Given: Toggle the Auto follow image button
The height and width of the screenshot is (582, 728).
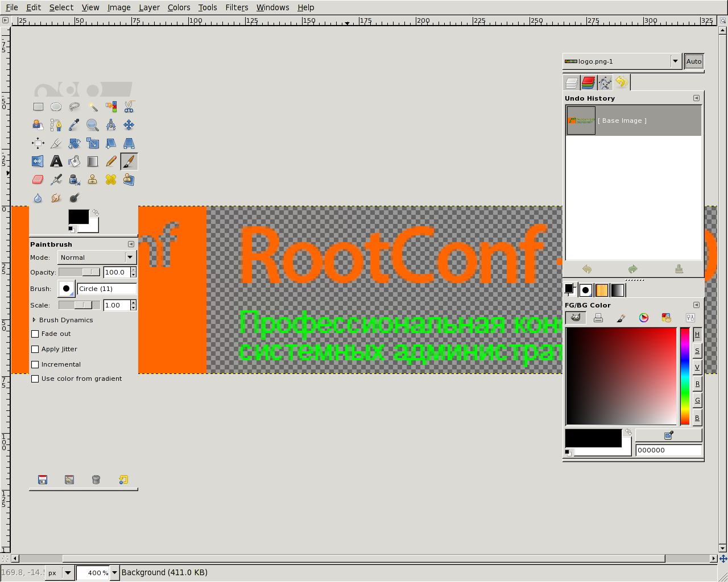Looking at the screenshot, I should 694,61.
